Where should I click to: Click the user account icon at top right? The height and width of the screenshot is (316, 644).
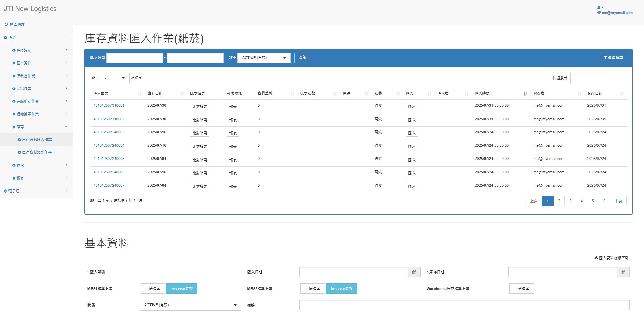[600, 7]
